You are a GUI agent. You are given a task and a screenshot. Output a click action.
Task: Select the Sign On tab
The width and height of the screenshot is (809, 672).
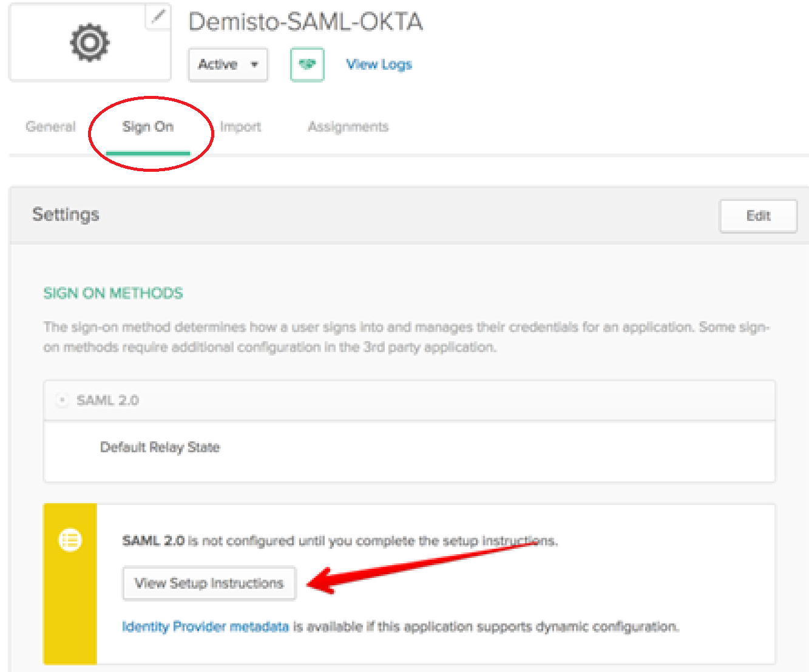point(148,127)
